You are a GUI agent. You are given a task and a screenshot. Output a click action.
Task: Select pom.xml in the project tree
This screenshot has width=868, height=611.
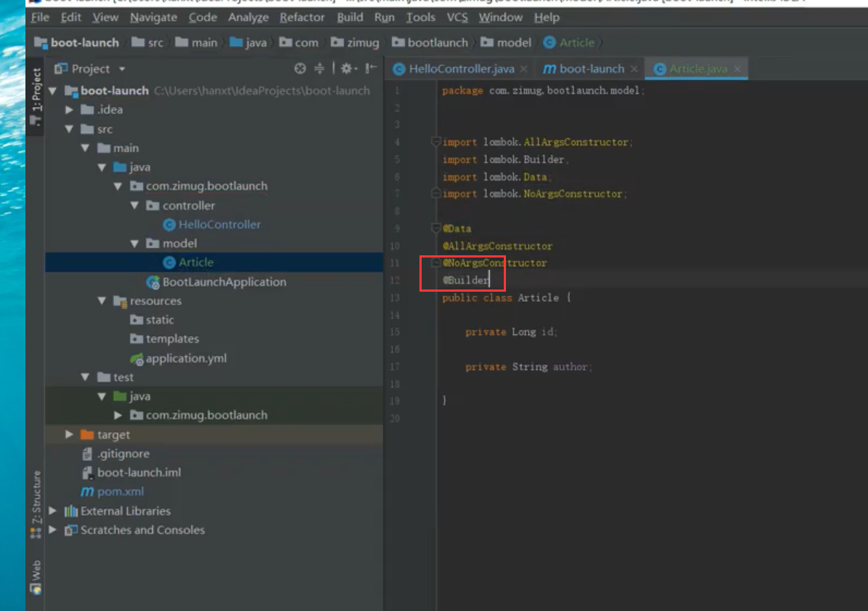coord(113,492)
